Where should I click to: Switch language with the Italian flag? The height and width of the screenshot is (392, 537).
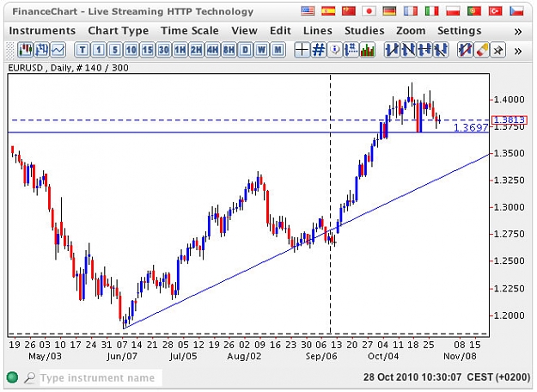coord(431,11)
